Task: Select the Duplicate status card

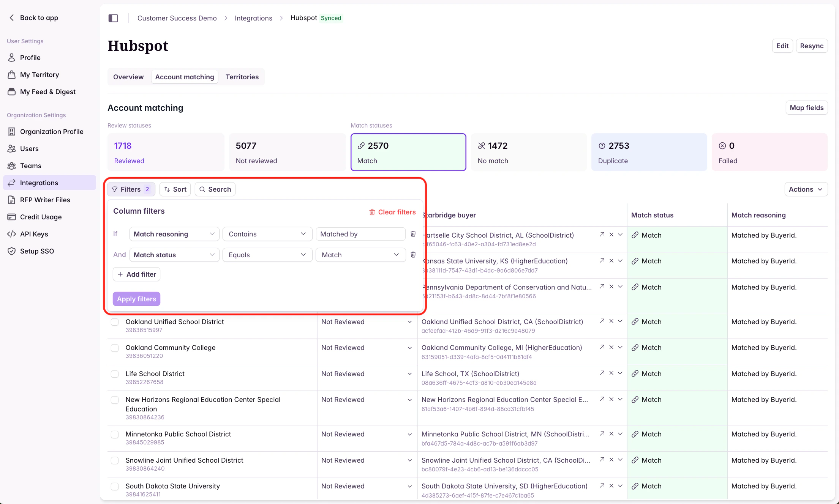Action: pos(649,152)
